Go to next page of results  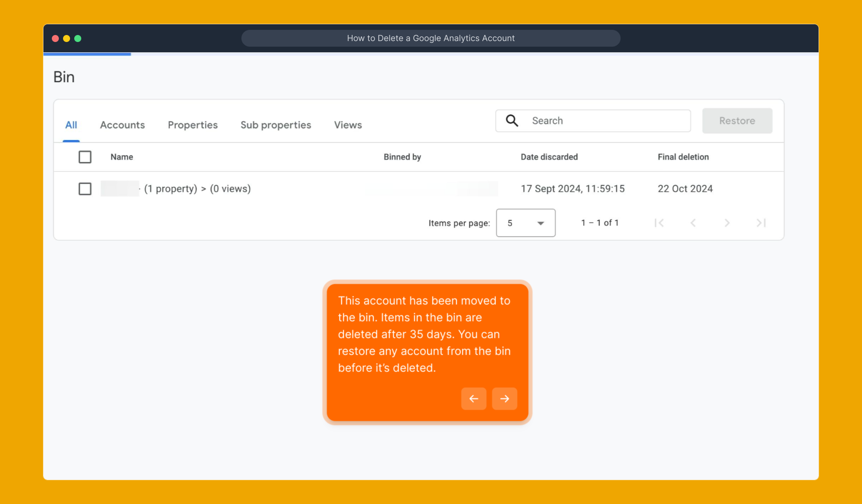tap(727, 223)
